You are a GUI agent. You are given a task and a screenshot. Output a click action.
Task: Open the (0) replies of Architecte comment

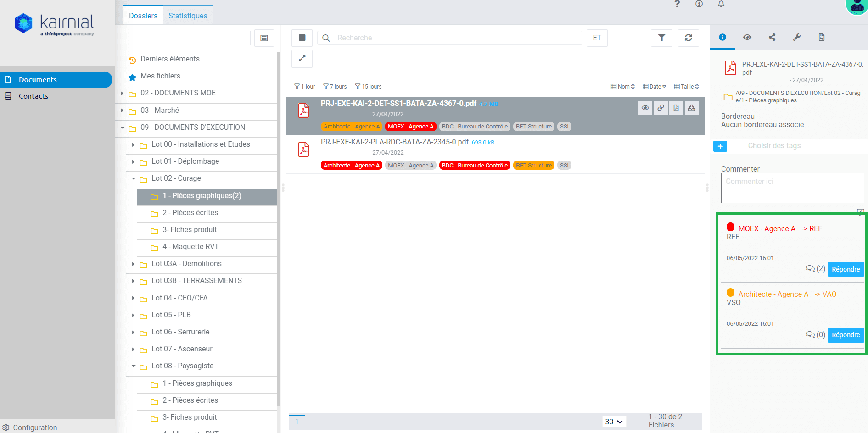click(x=816, y=334)
